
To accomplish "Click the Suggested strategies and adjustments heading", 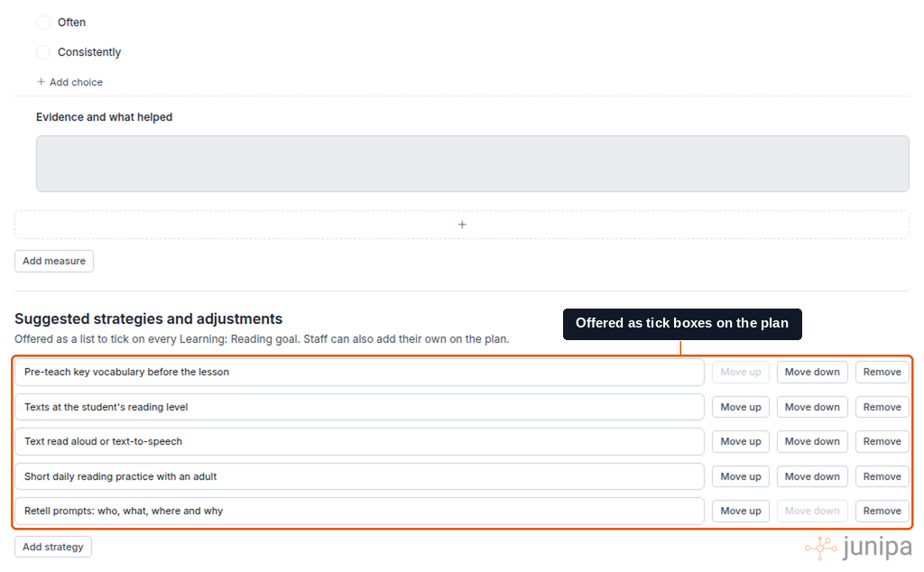I will (x=149, y=319).
